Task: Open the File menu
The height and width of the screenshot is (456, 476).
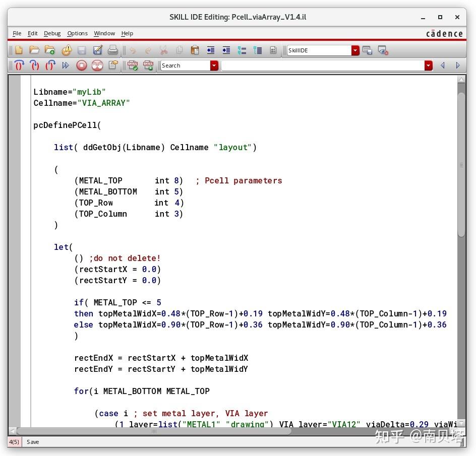Action: (x=17, y=33)
